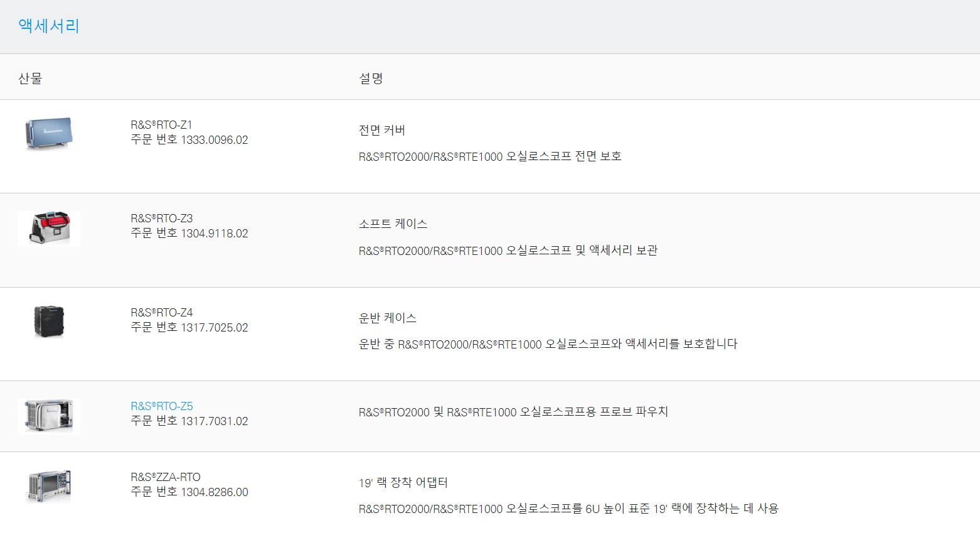The width and height of the screenshot is (980, 540).
Task: Click the RTO-Z3 soft case thumbnail
Action: point(49,229)
